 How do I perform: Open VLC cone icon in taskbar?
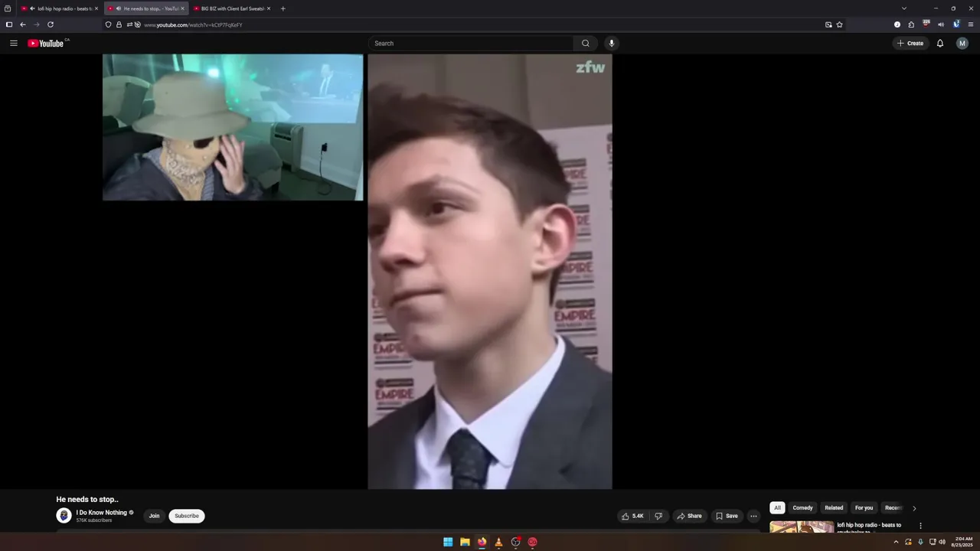point(498,542)
